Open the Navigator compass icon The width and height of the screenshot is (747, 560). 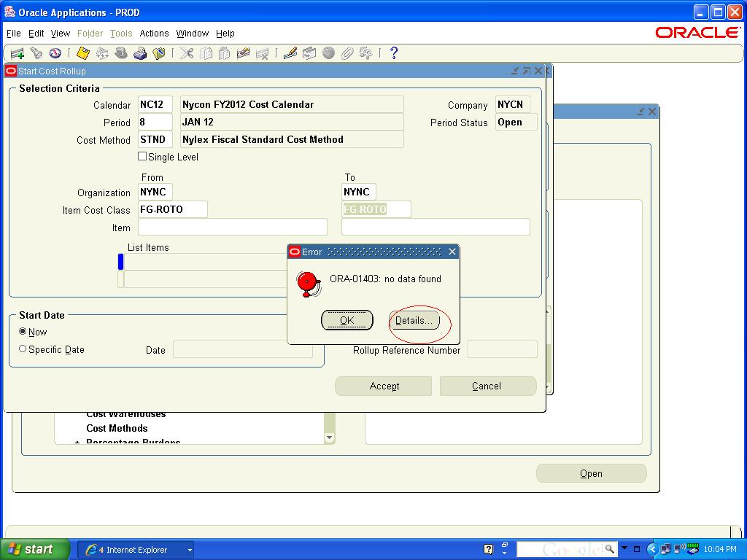coord(55,53)
